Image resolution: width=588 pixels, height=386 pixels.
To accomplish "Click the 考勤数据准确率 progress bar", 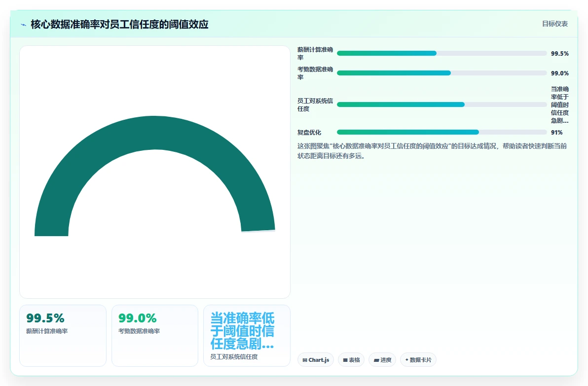I will pyautogui.click(x=442, y=73).
